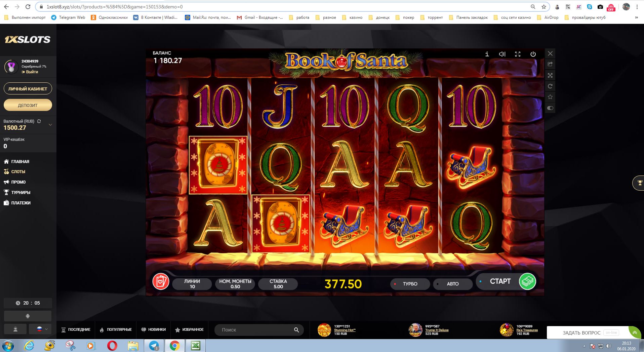Bookmark this page with the star icon
644x352 pixels.
pyautogui.click(x=544, y=7)
